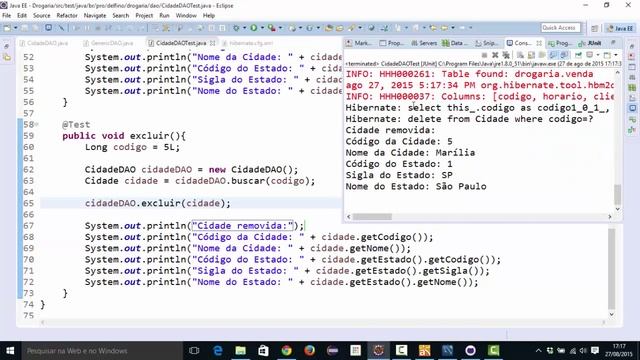640x360 pixels.
Task: Open the Navigate menu
Action: coord(95,16)
